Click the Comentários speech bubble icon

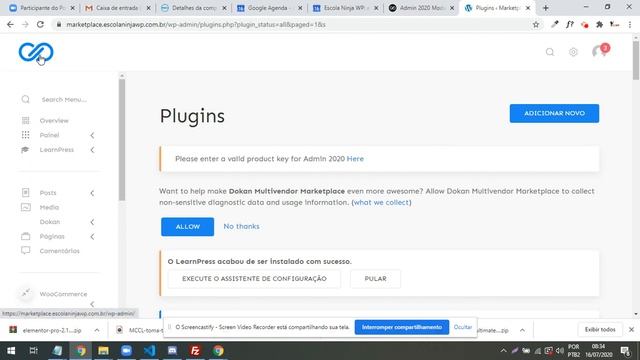26,251
